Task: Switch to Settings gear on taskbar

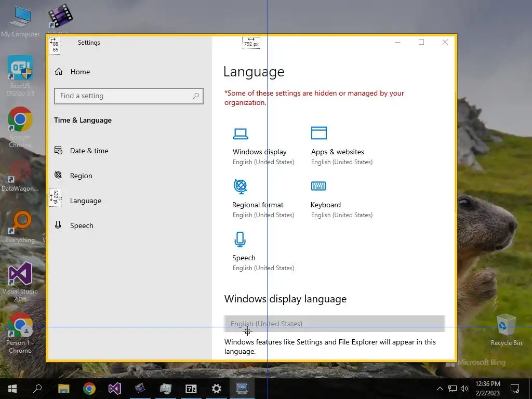Action: (x=217, y=389)
